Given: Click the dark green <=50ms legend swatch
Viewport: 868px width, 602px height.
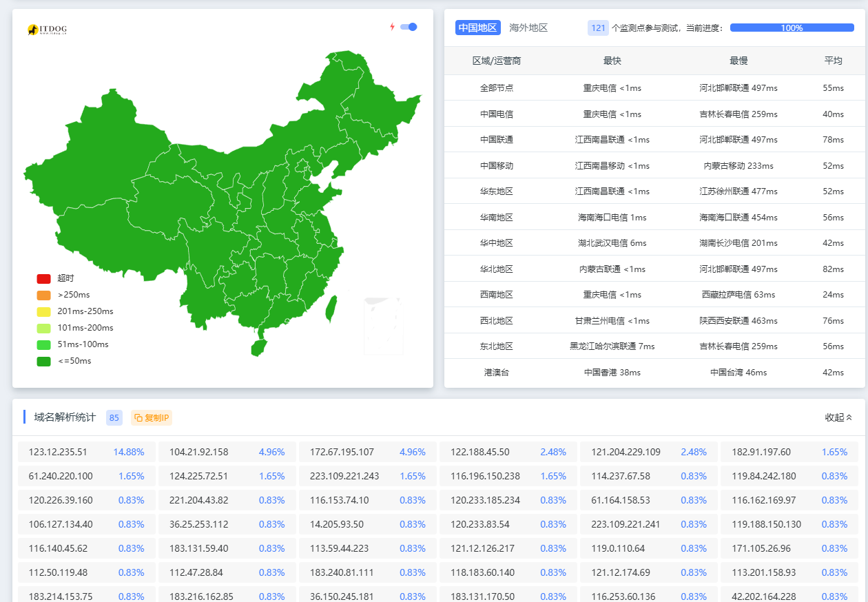Looking at the screenshot, I should 44,361.
